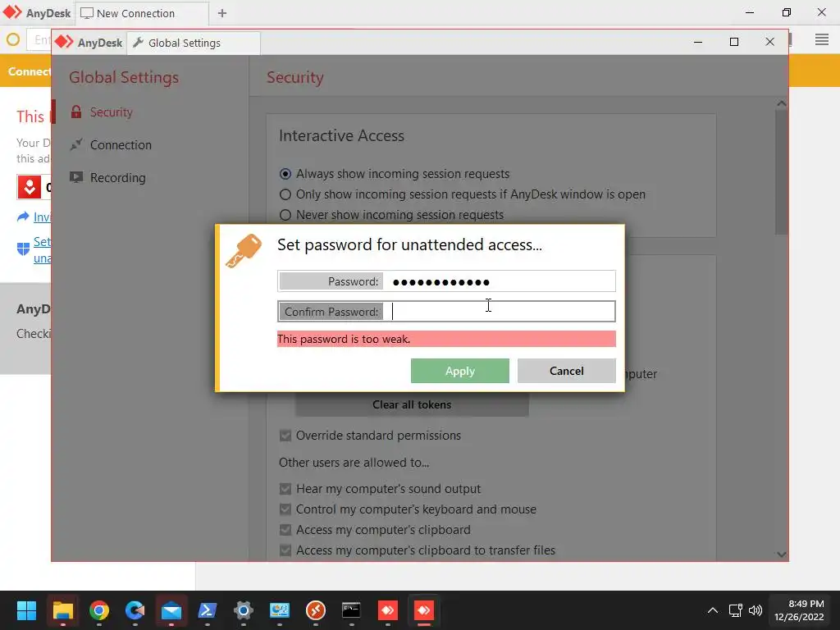
Task: Cancel the set password dialog
Action: click(x=566, y=371)
